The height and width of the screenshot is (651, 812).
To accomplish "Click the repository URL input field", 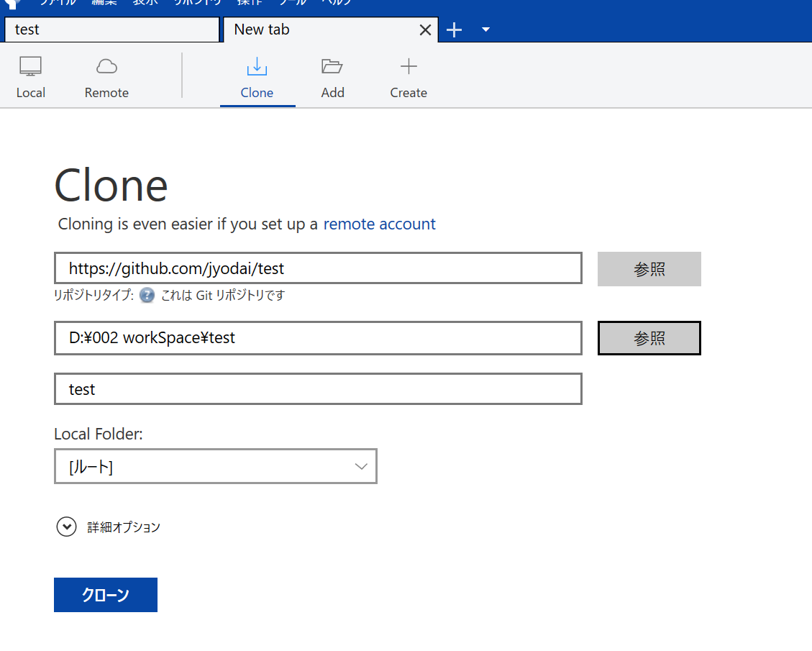I will pos(316,268).
